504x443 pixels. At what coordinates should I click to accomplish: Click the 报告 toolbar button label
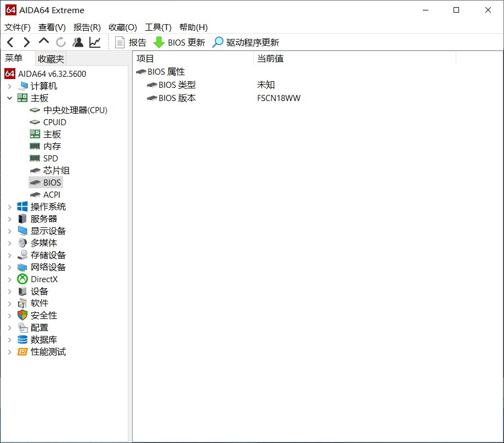pyautogui.click(x=138, y=42)
